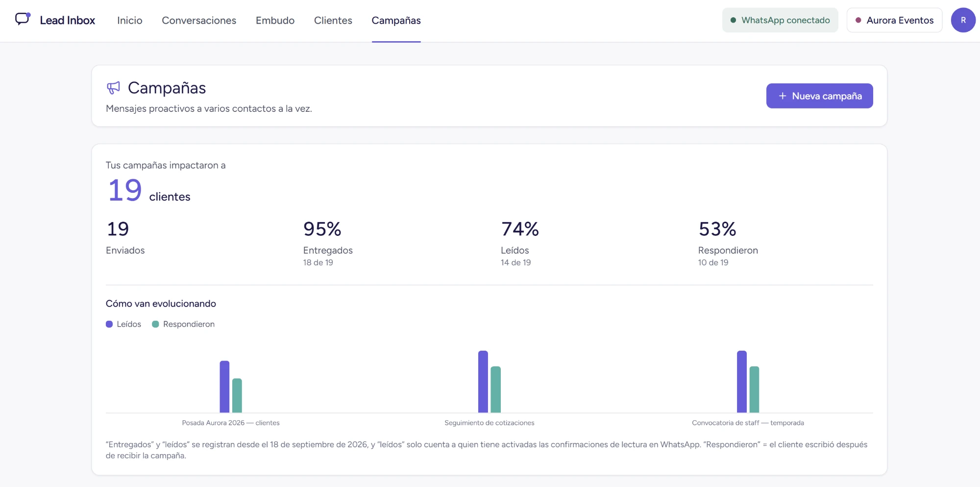This screenshot has width=980, height=487.
Task: Click the Campañas page heading
Action: pos(167,88)
